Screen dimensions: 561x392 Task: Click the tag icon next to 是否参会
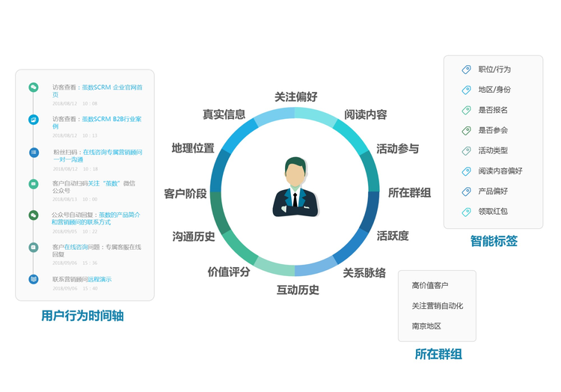point(466,131)
